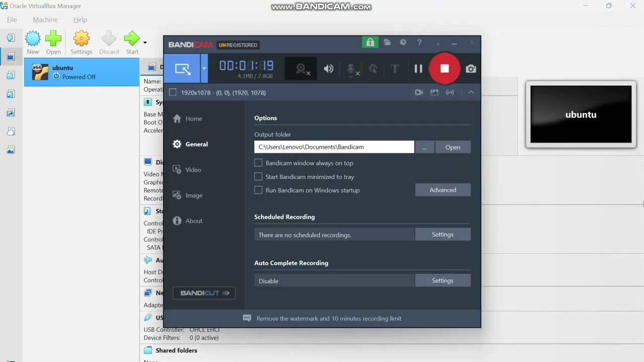Open the Image settings tab

point(188,196)
